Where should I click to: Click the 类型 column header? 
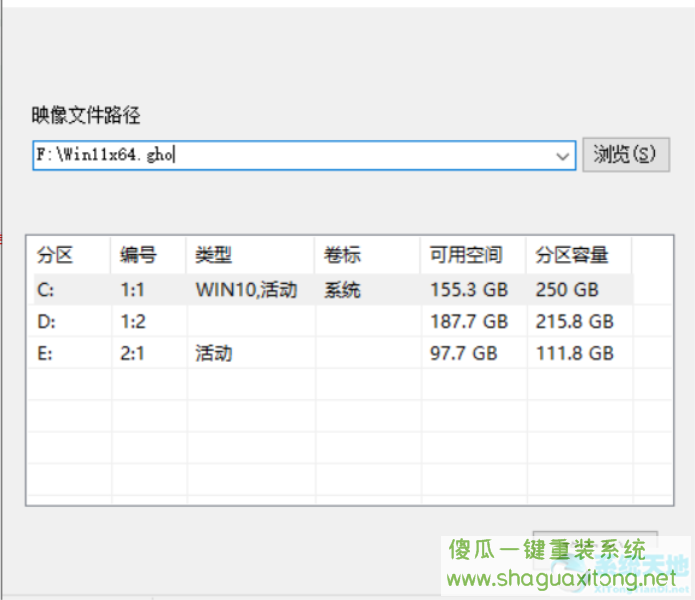pos(251,255)
